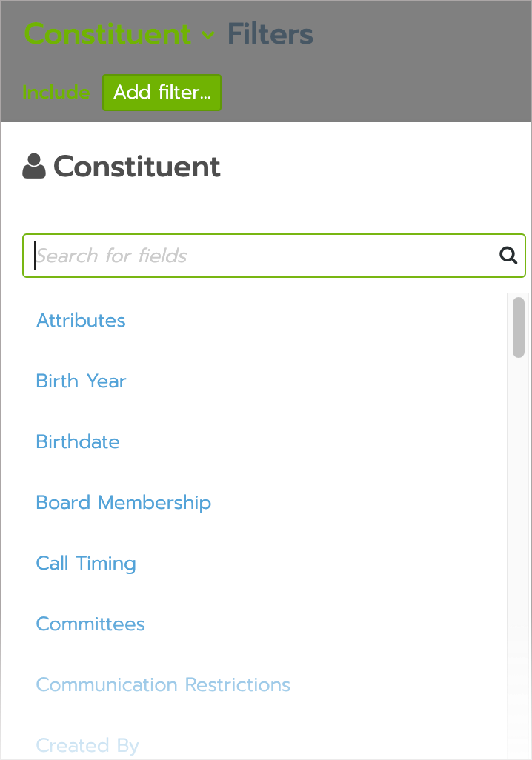Click the magnifier search icon

click(508, 255)
